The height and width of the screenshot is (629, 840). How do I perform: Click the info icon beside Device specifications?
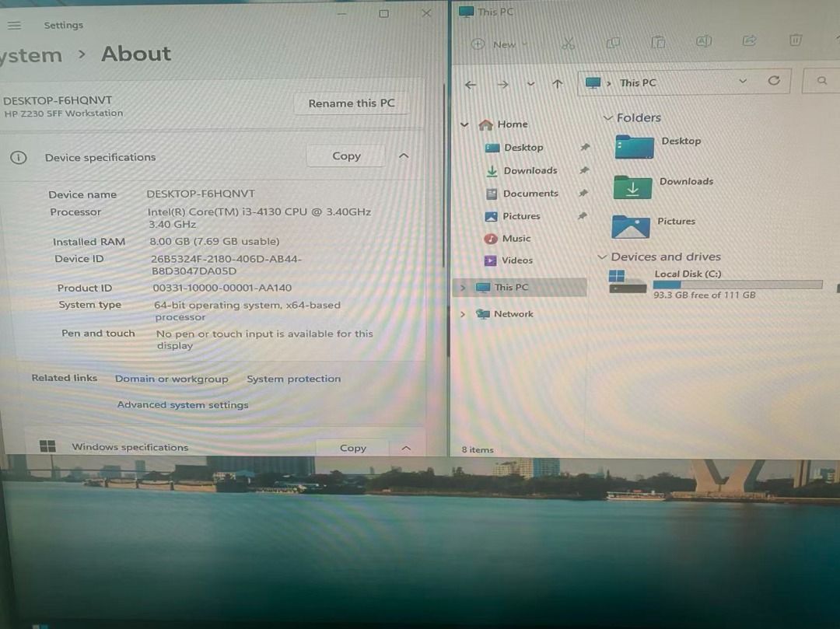point(18,157)
